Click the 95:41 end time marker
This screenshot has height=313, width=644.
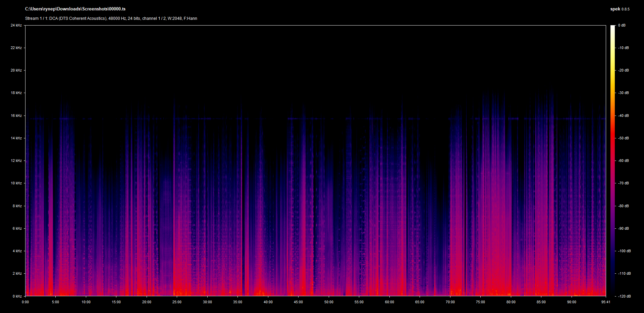pyautogui.click(x=606, y=302)
